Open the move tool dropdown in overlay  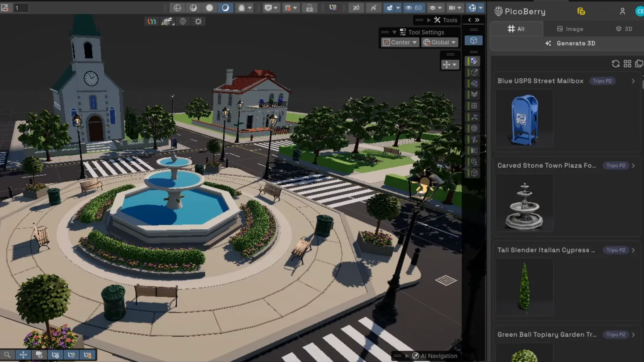coord(450,64)
